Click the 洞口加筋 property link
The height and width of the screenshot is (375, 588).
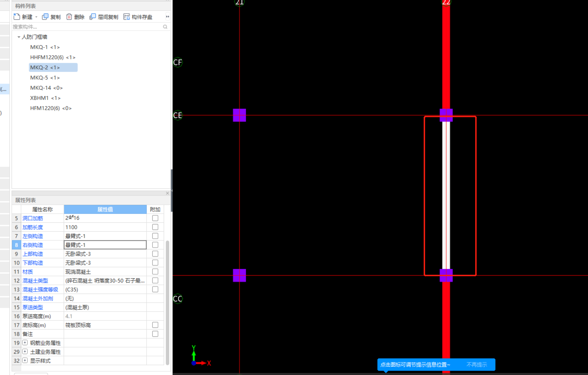[33, 218]
